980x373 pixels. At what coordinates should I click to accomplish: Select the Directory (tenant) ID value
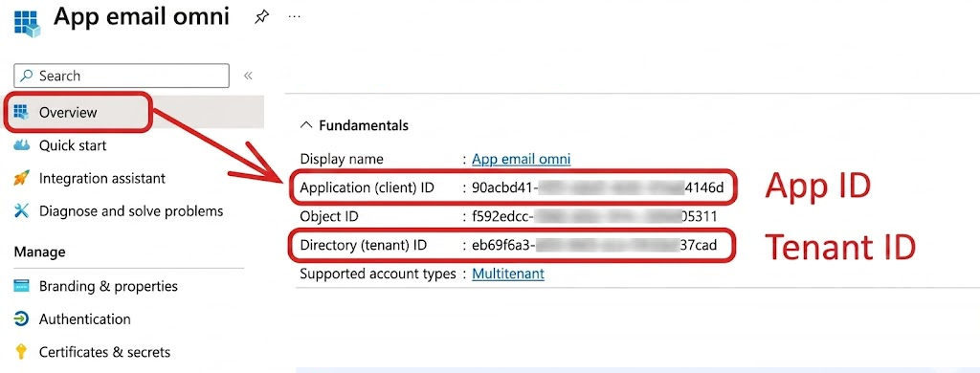click(594, 246)
